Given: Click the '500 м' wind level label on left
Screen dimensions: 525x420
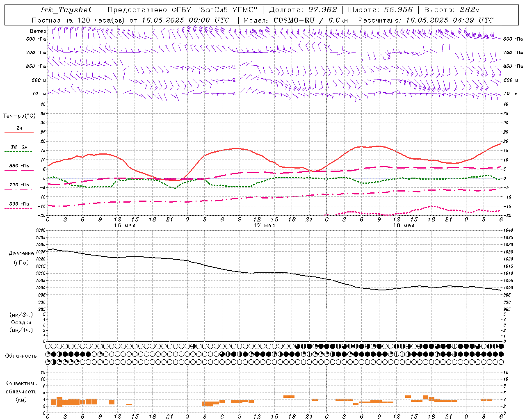Looking at the screenshot, I should (x=39, y=80).
